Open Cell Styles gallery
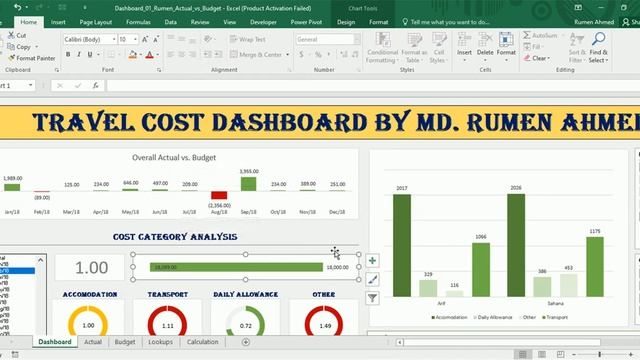This screenshot has width=640, height=360. coord(439,47)
